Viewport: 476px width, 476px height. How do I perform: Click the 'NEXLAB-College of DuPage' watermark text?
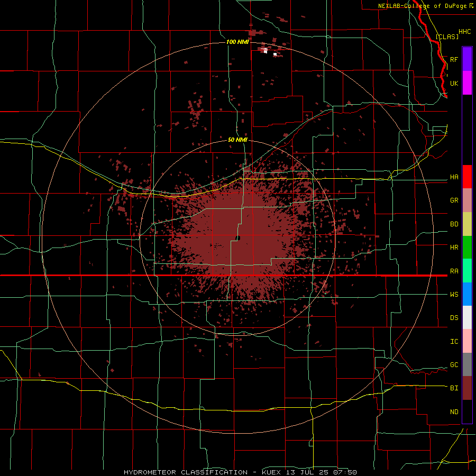(422, 6)
